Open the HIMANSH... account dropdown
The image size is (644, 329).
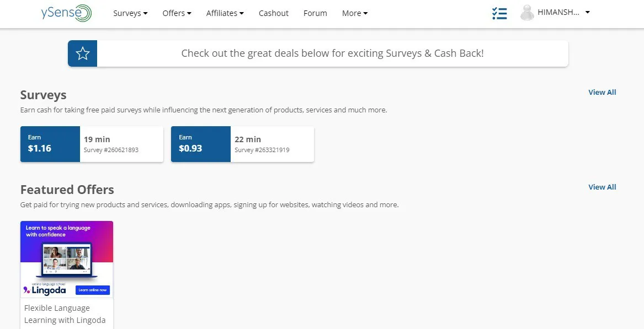563,12
